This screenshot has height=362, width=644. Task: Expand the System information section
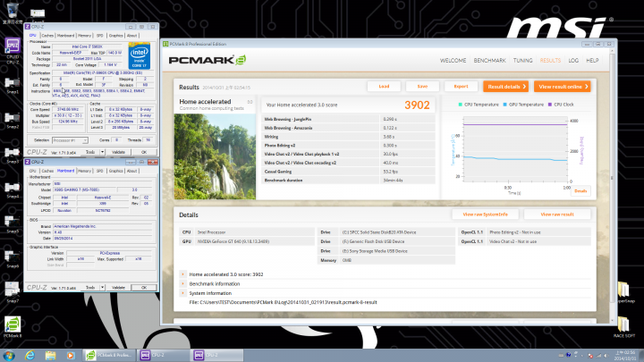183,293
